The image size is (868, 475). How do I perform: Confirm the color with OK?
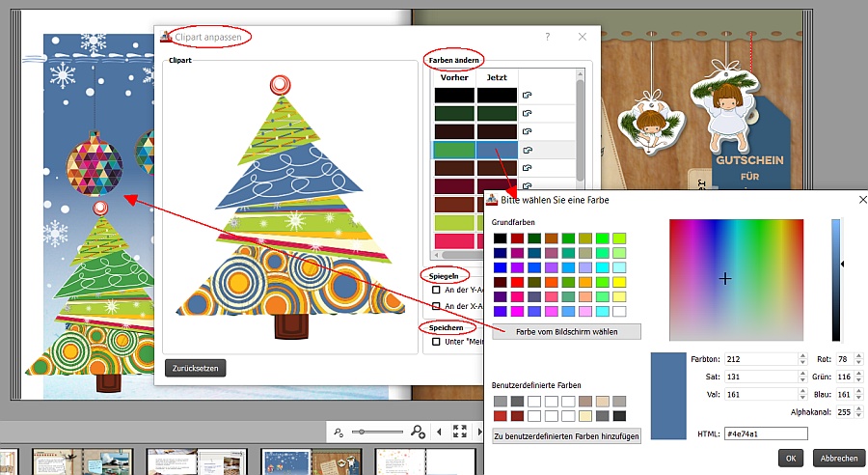pyautogui.click(x=791, y=459)
